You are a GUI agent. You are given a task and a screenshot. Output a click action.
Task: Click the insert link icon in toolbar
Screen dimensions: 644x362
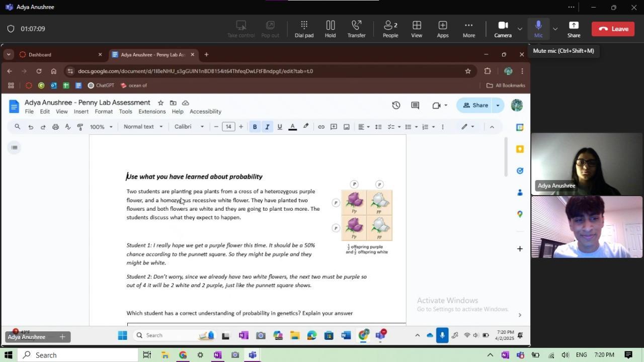(321, 127)
